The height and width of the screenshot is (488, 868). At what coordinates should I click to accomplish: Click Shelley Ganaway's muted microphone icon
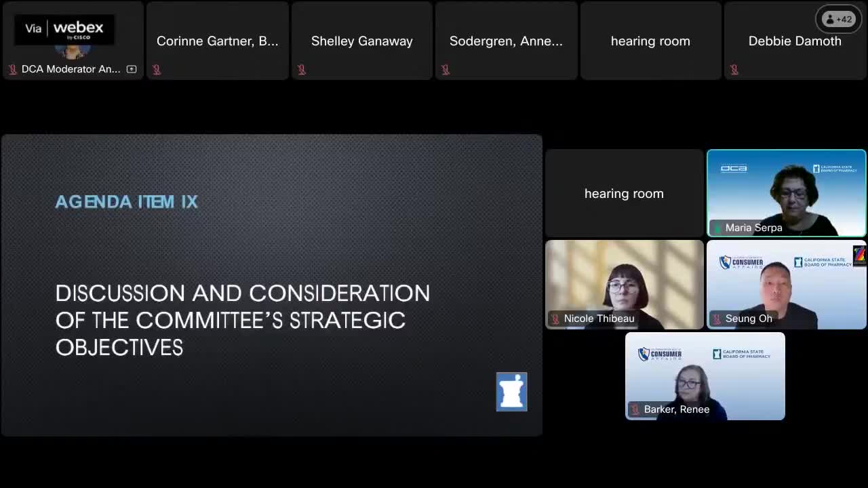click(302, 69)
